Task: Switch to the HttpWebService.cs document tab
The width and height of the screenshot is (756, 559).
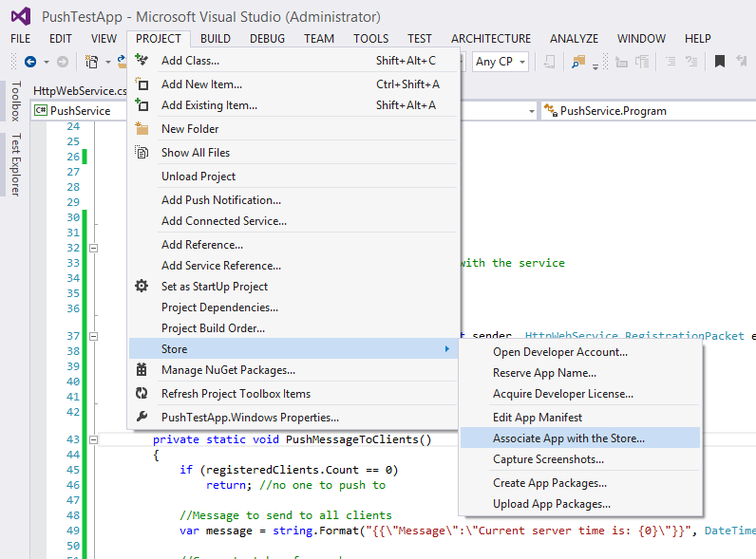Action: pyautogui.click(x=79, y=92)
